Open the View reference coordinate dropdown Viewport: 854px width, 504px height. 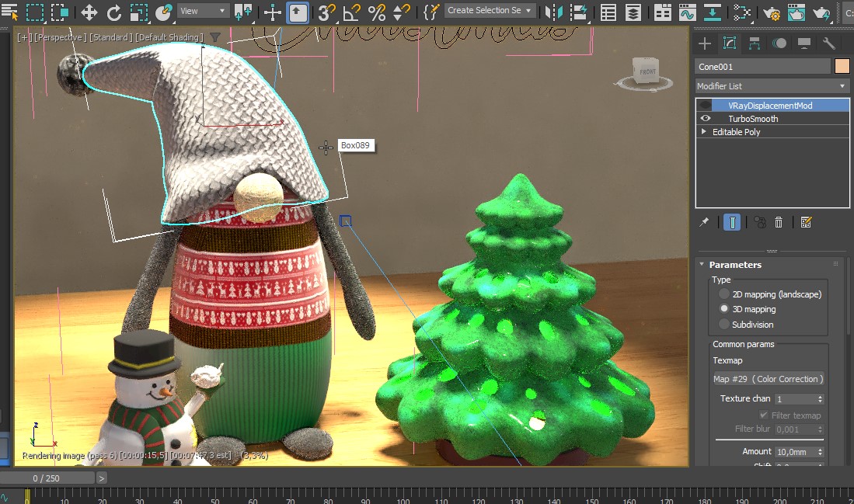[x=203, y=11]
